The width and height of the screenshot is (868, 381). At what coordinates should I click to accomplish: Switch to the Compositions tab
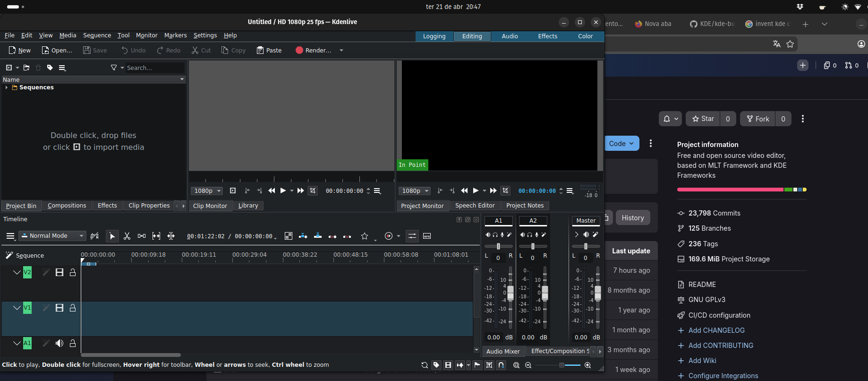coord(67,206)
